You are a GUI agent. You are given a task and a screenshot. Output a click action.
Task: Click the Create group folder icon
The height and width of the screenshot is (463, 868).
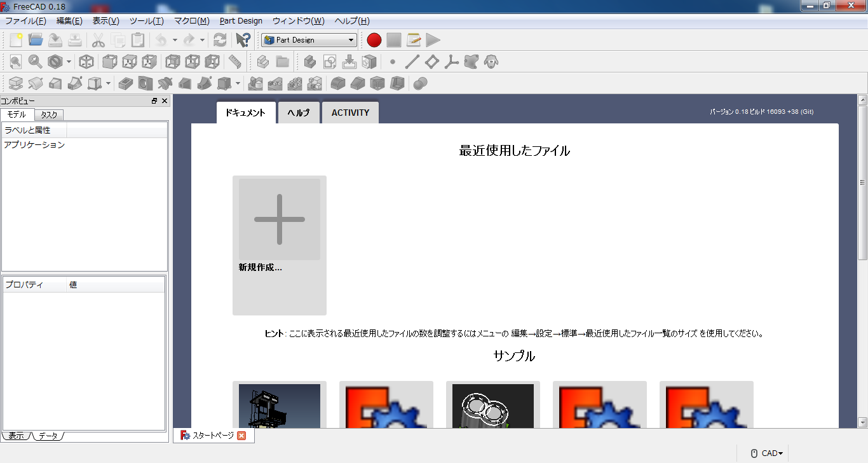click(x=283, y=62)
